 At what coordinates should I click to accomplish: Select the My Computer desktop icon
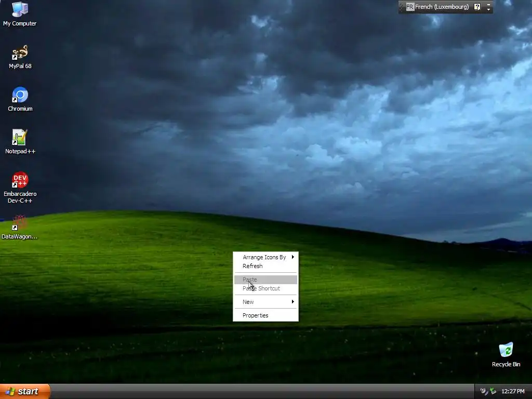[x=20, y=14]
